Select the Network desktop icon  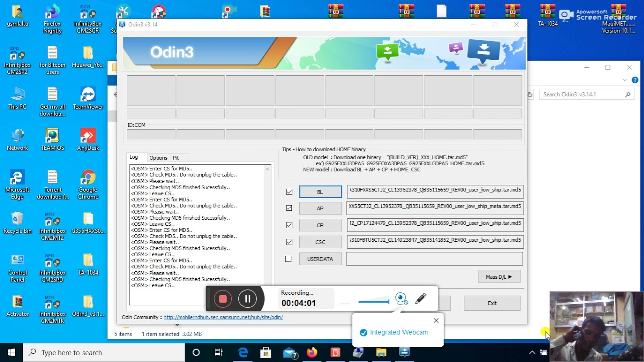click(17, 140)
